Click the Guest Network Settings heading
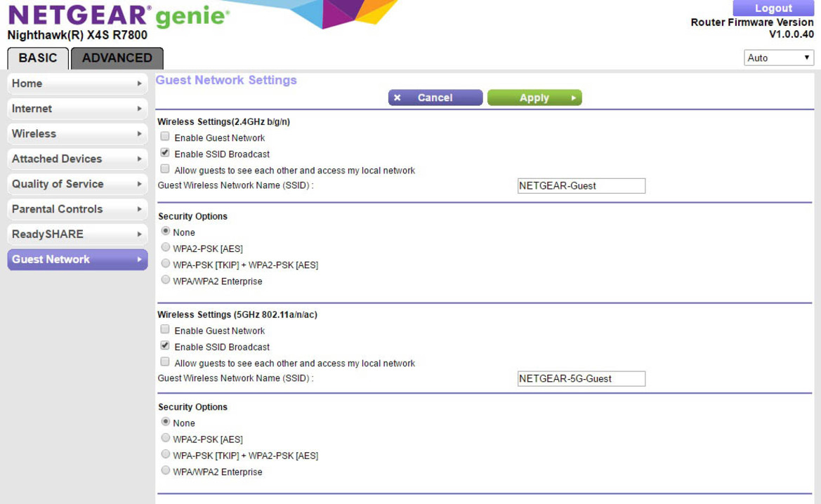Image resolution: width=821 pixels, height=504 pixels. point(226,80)
